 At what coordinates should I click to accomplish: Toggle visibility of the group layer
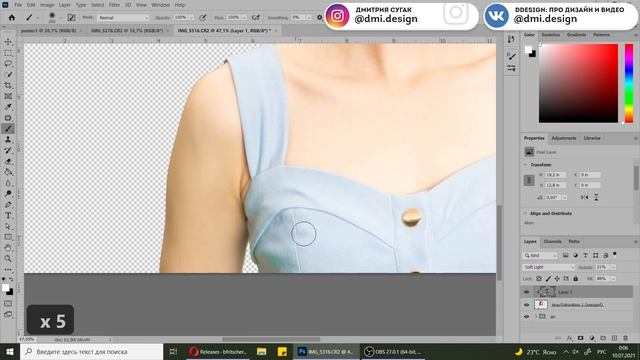pyautogui.click(x=527, y=316)
